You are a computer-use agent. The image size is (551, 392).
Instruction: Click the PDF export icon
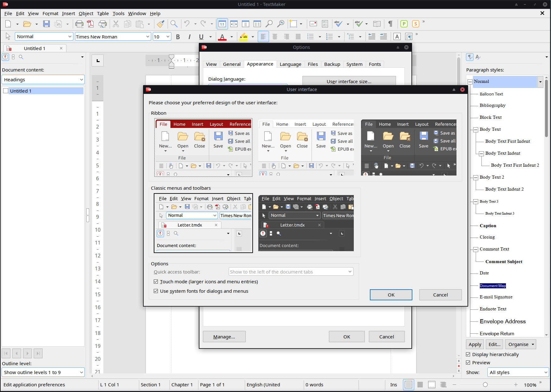tap(90, 24)
